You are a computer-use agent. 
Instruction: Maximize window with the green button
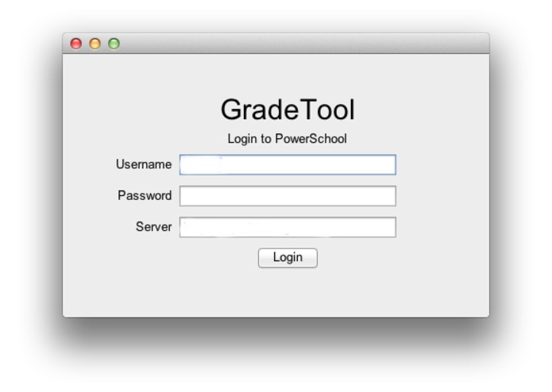coord(114,44)
